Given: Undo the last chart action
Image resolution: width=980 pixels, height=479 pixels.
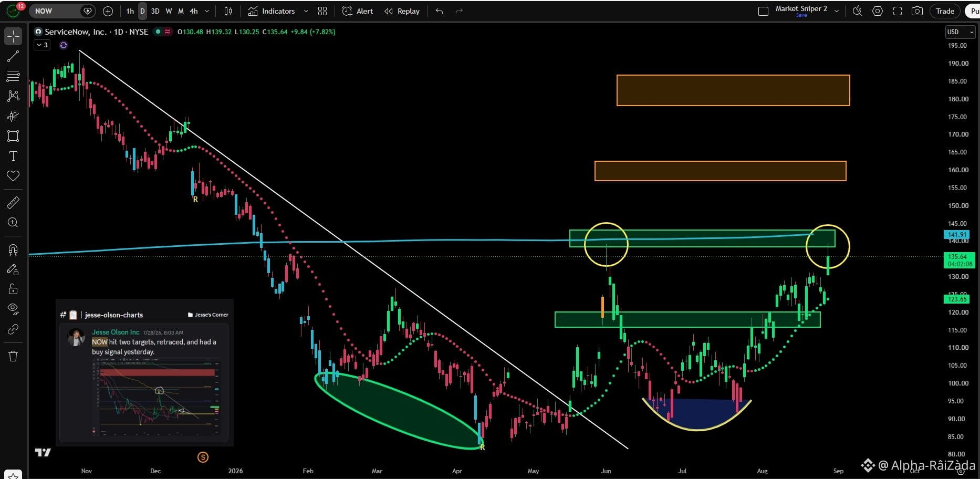Looking at the screenshot, I should pos(439,11).
